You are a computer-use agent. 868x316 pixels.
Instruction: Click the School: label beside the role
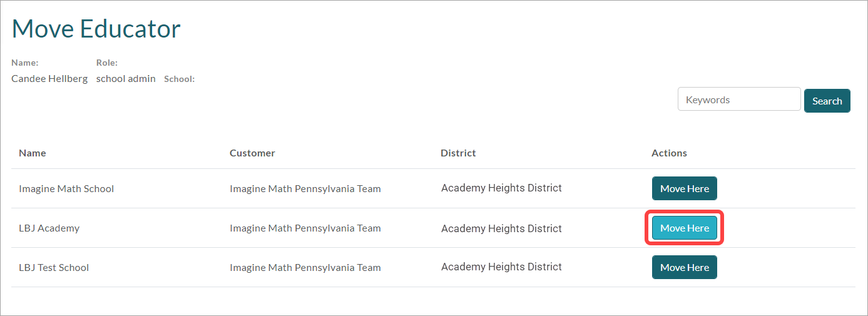coord(179,79)
